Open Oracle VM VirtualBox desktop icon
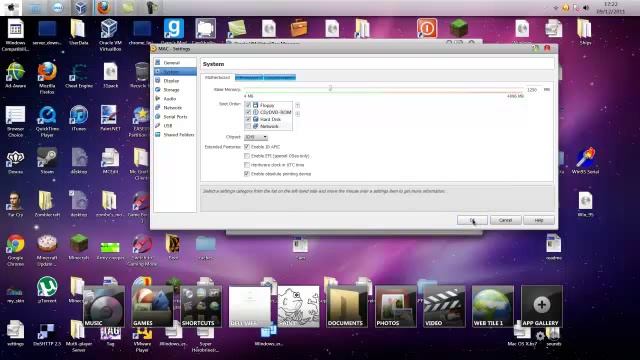This screenshot has height=360, width=640. 110,35
